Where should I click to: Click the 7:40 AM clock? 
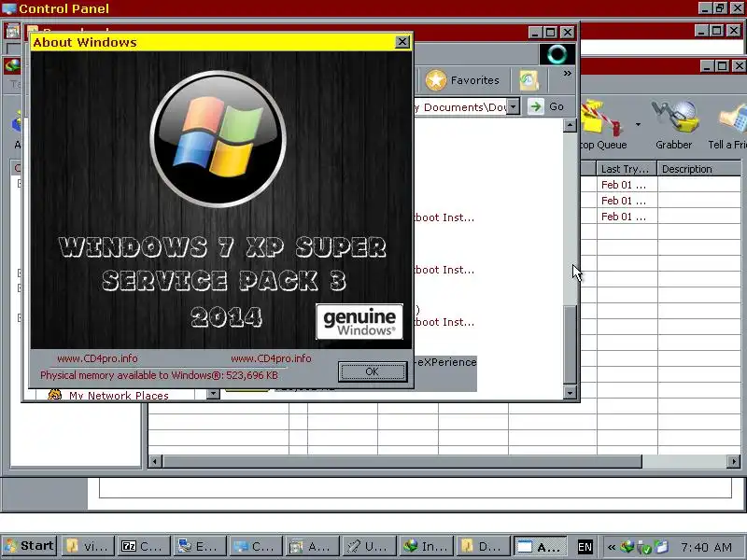706,547
